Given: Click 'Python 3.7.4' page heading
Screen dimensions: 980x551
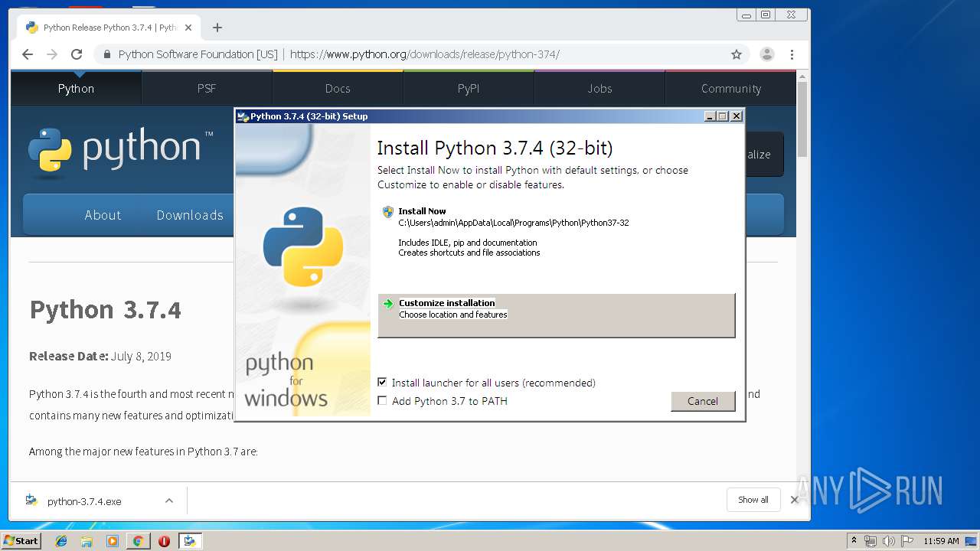Looking at the screenshot, I should coord(105,310).
